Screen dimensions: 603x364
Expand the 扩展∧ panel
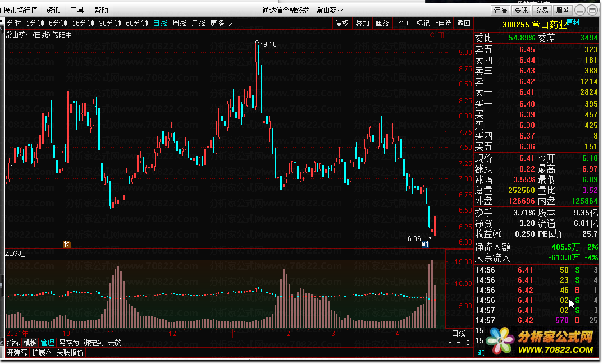pyautogui.click(x=41, y=352)
